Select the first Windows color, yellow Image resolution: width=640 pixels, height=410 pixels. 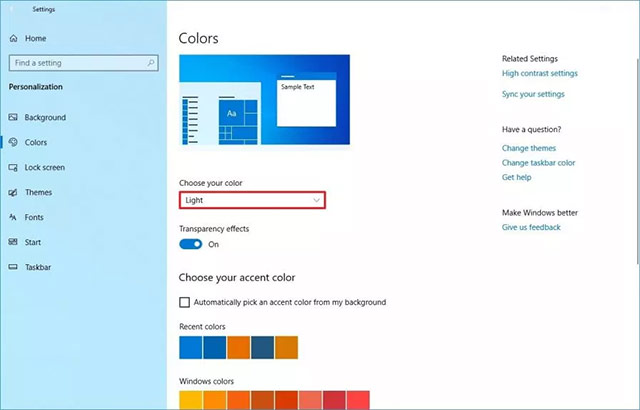[x=191, y=400]
